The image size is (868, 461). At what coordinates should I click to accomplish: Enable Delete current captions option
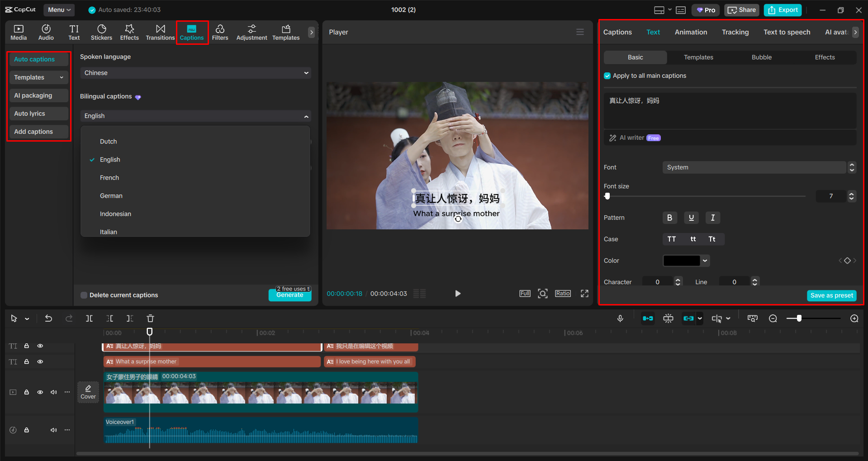84,295
